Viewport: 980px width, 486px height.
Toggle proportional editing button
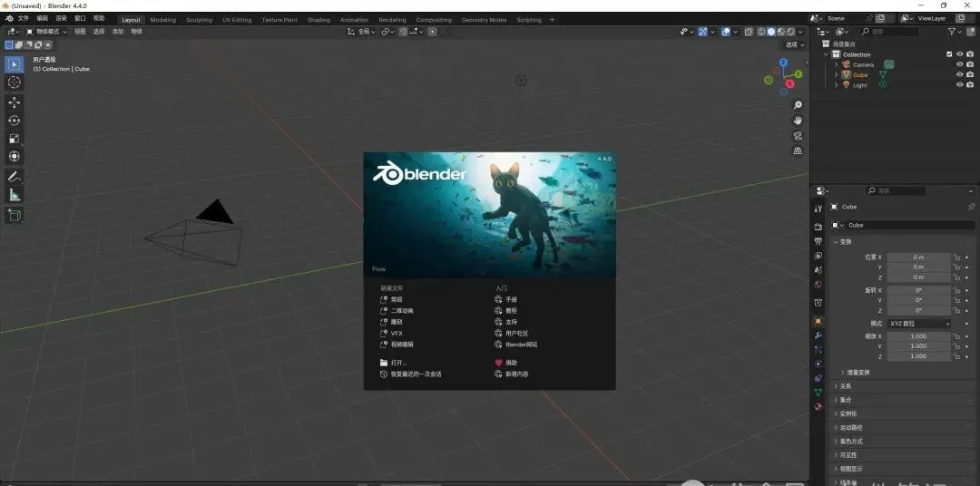(x=433, y=31)
